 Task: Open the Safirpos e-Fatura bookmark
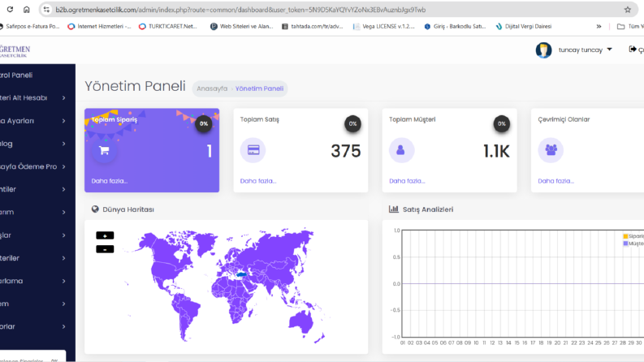point(29,26)
